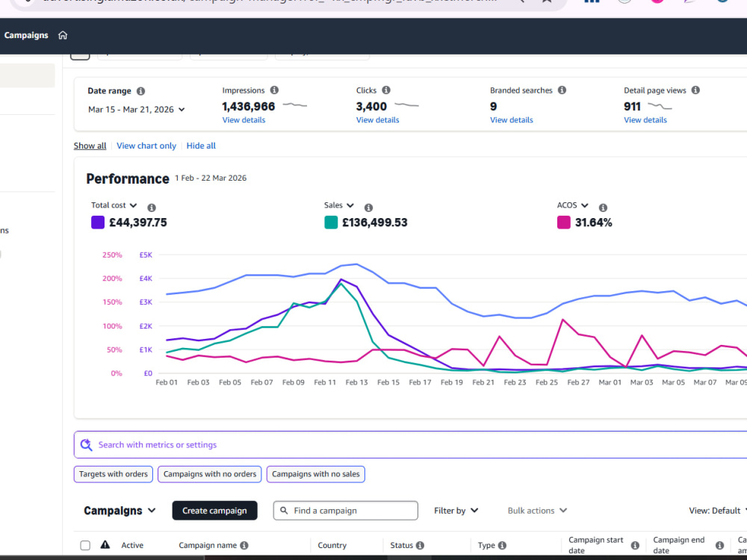Image resolution: width=747 pixels, height=560 pixels.
Task: Click the warning triangle column icon
Action: pos(105,545)
